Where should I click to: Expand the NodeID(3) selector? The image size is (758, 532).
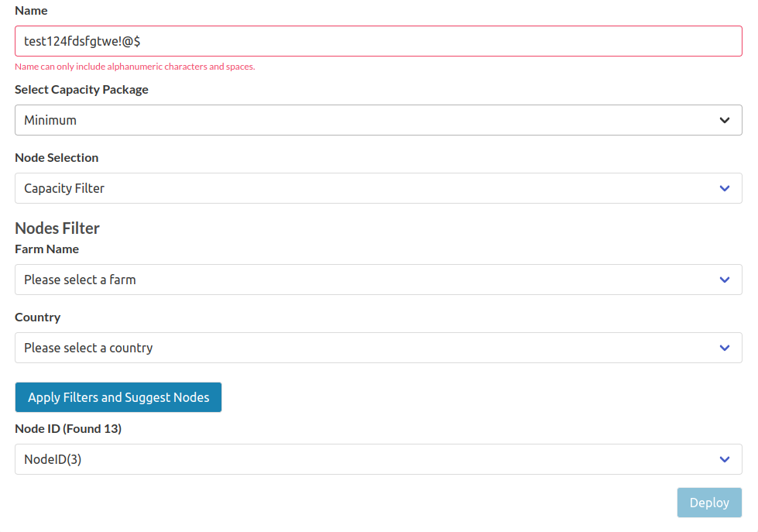pyautogui.click(x=378, y=459)
